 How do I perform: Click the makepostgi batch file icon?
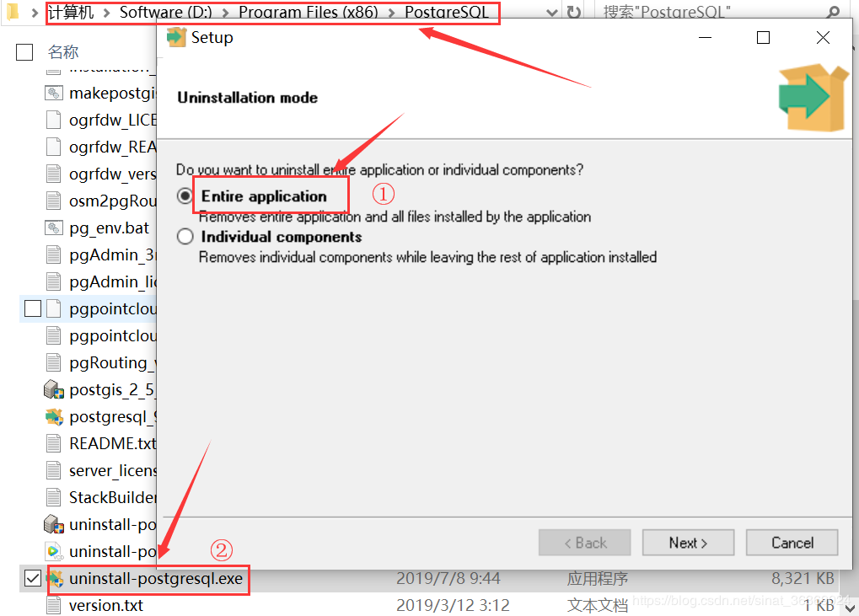coord(53,93)
